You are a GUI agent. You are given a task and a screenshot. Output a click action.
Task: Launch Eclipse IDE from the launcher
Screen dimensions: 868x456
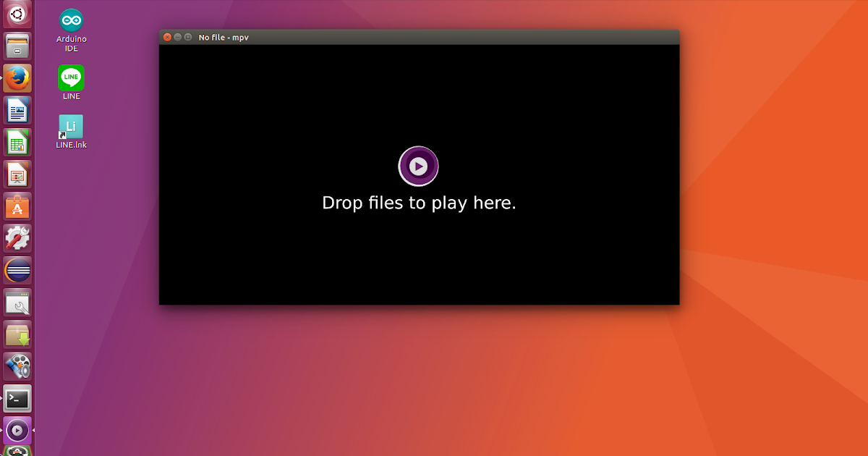click(x=17, y=271)
